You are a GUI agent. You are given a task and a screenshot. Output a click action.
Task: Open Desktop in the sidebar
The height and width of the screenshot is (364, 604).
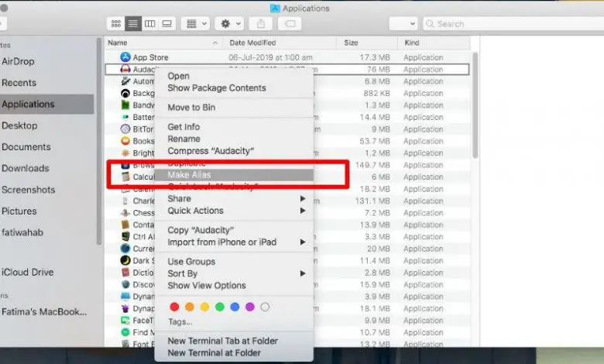pyautogui.click(x=19, y=125)
